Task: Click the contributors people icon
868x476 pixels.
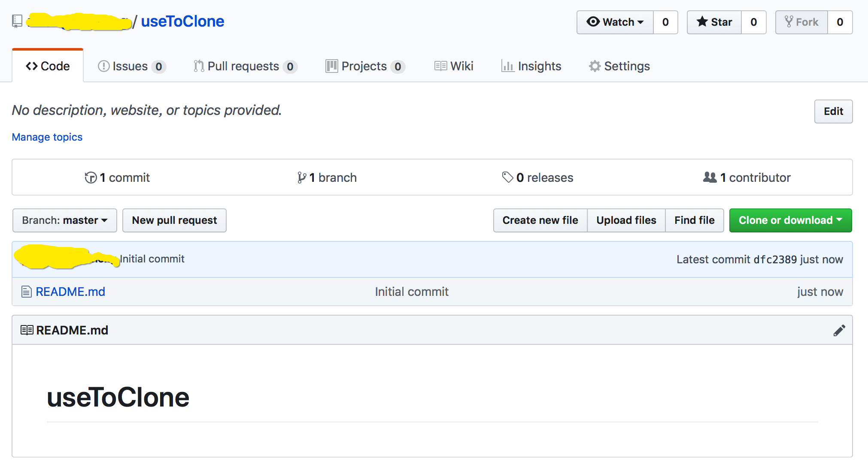Action: coord(710,178)
